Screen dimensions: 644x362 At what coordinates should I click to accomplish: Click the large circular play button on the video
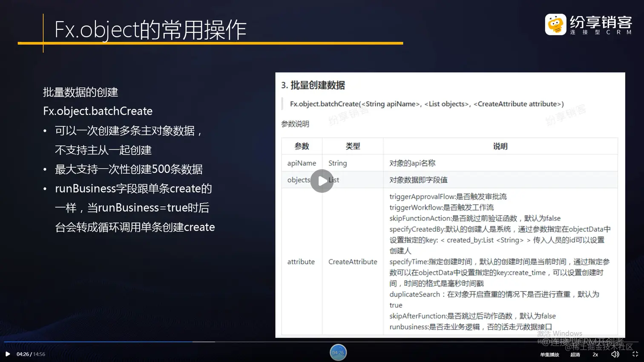[x=322, y=181]
